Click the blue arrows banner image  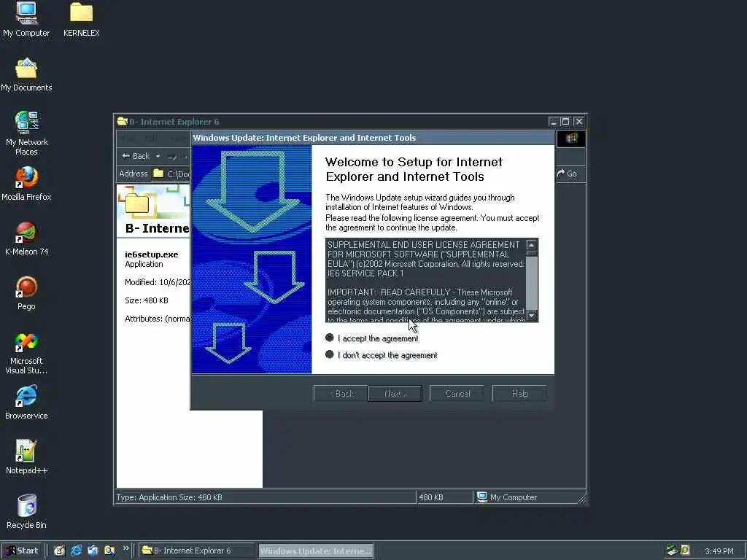click(252, 259)
